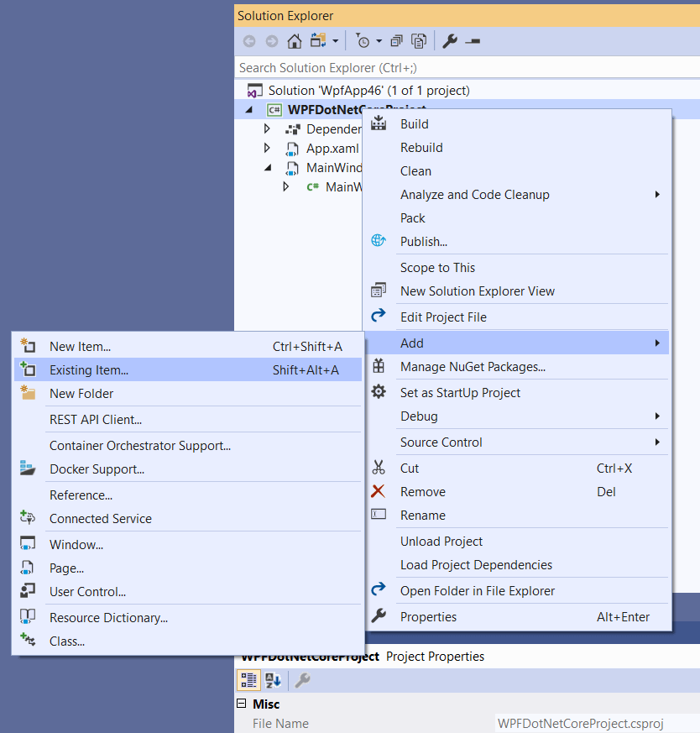Click the Pending Changes Filter clock icon
The width and height of the screenshot is (700, 733).
[364, 40]
